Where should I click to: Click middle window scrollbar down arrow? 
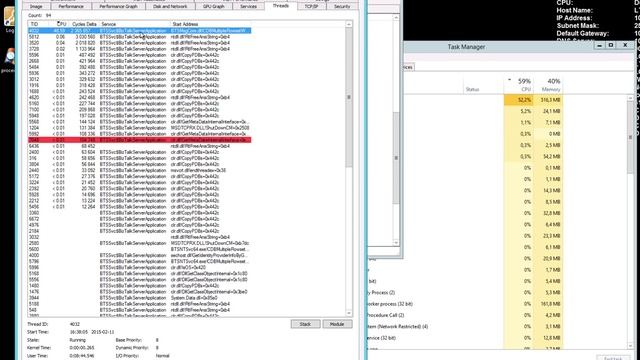pos(396,242)
